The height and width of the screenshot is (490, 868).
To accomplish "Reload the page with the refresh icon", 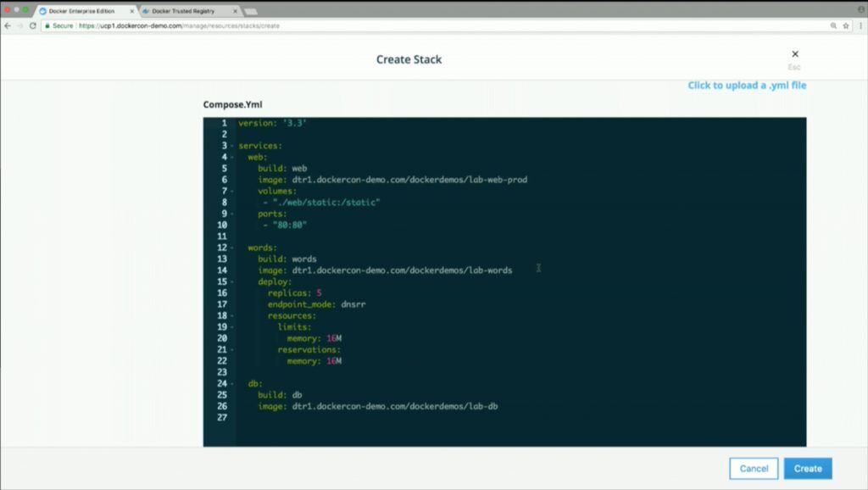I will pyautogui.click(x=33, y=25).
